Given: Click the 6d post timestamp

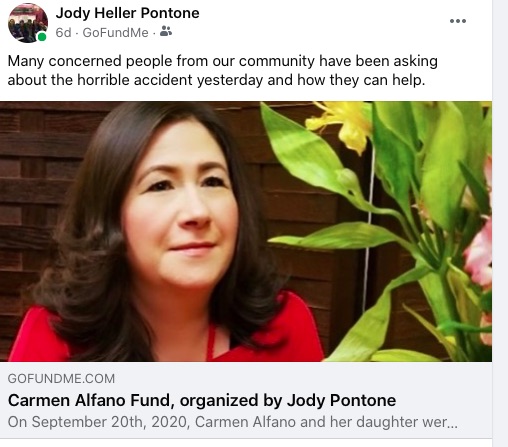Looking at the screenshot, I should coord(63,32).
